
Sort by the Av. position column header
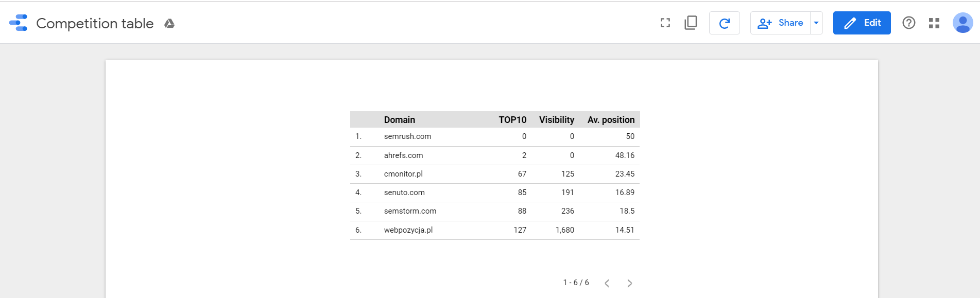pyautogui.click(x=611, y=120)
